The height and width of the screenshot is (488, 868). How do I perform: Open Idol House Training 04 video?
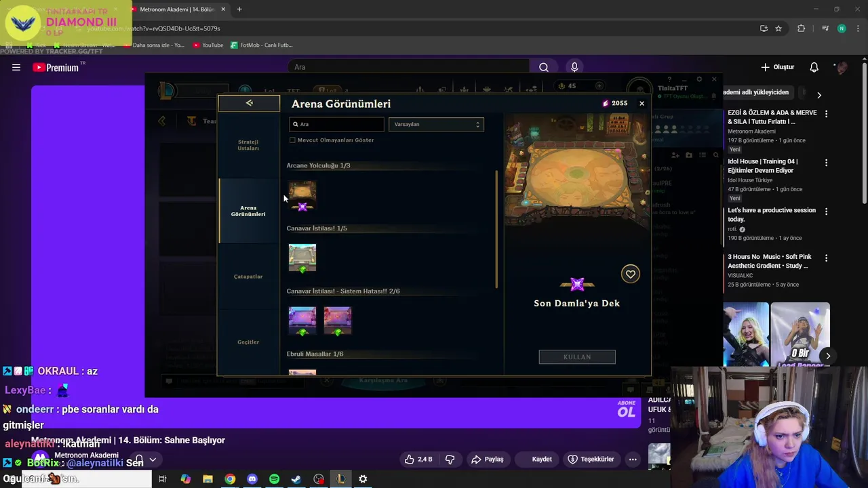pyautogui.click(x=762, y=166)
